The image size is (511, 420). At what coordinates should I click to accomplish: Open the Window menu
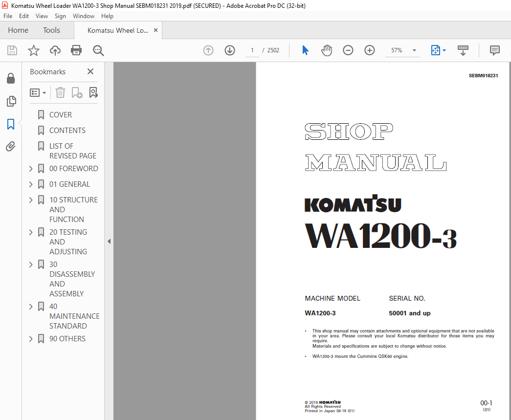(x=84, y=16)
